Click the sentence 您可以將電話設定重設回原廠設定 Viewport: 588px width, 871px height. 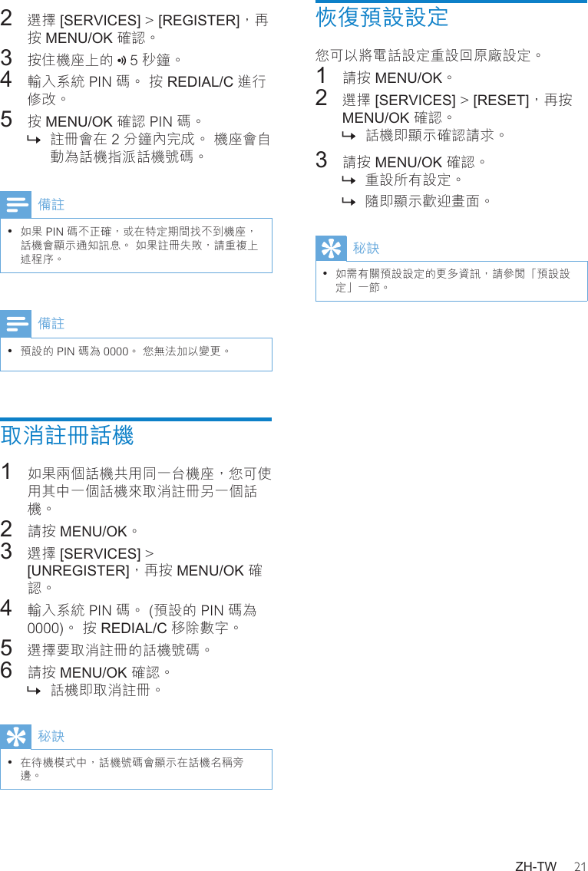coord(428,55)
